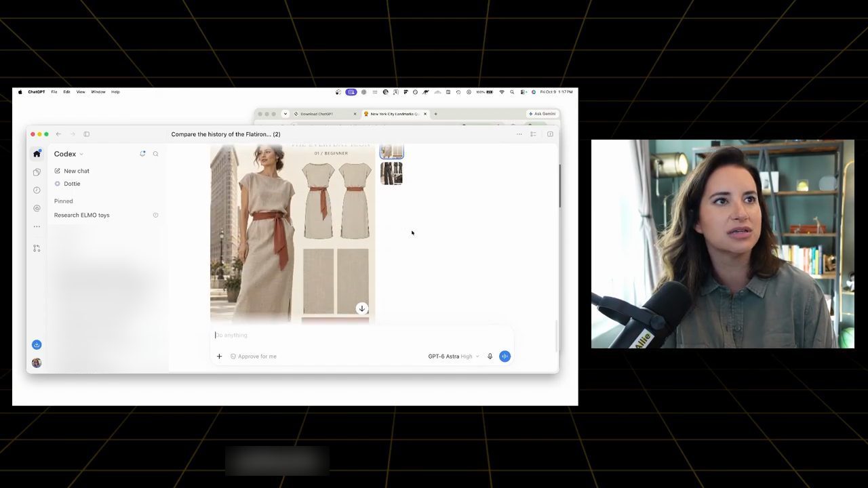This screenshot has width=868, height=488.
Task: Toggle the sidebar panel icon in title bar
Action: [x=86, y=134]
